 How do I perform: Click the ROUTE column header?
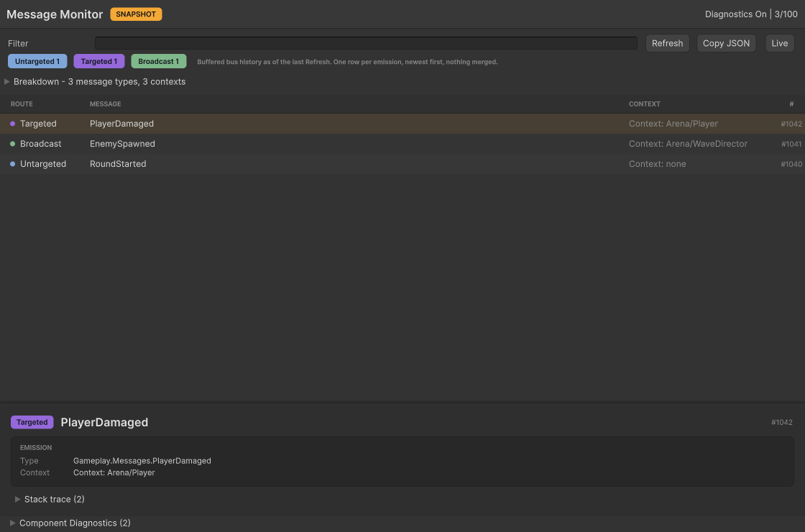[x=22, y=104]
